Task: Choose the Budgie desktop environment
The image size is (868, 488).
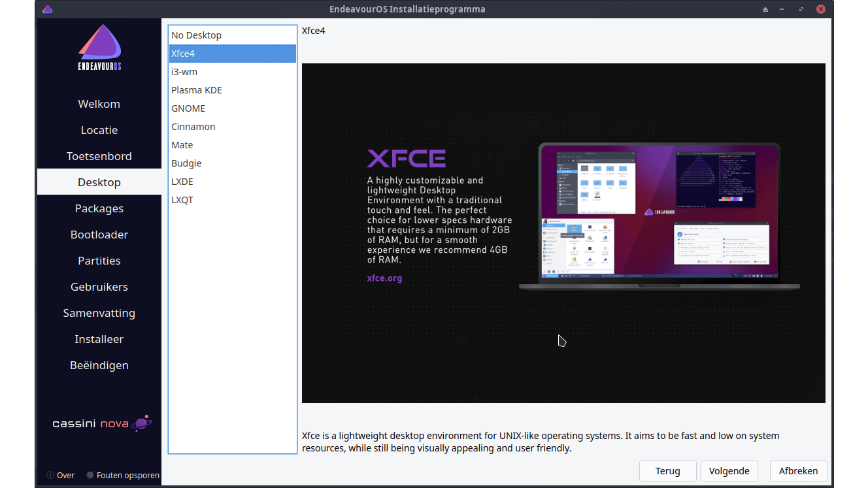Action: pyautogui.click(x=186, y=163)
